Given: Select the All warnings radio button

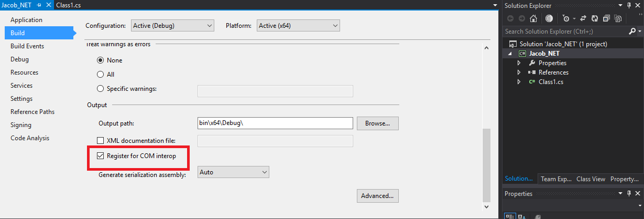Looking at the screenshot, I should click(x=101, y=75).
